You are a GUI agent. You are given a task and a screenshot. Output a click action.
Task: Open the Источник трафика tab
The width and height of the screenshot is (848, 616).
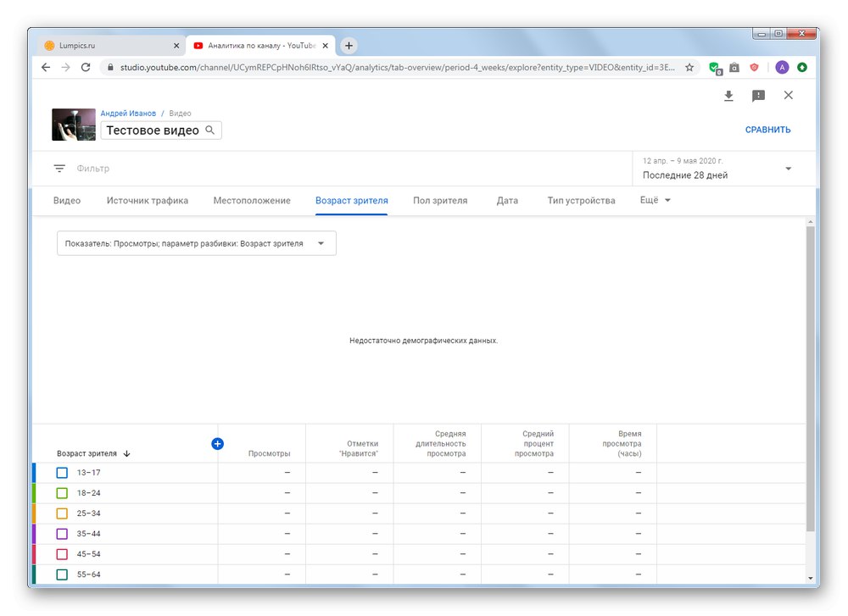(147, 200)
